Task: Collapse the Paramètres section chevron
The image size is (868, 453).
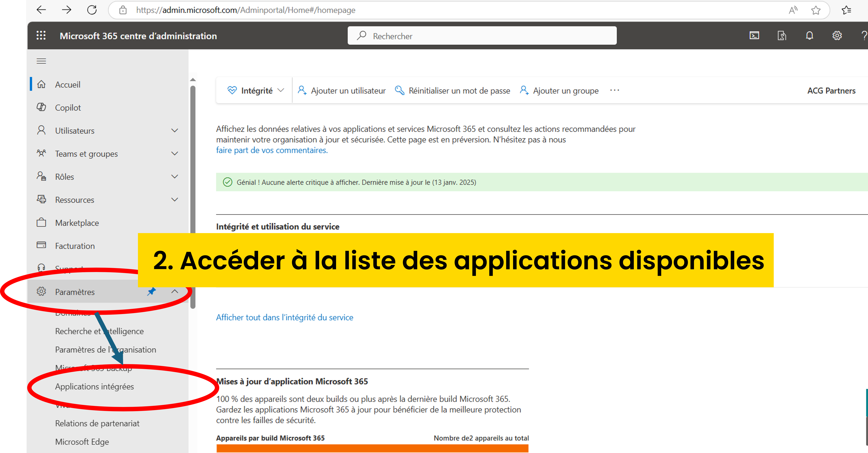Action: click(x=175, y=291)
